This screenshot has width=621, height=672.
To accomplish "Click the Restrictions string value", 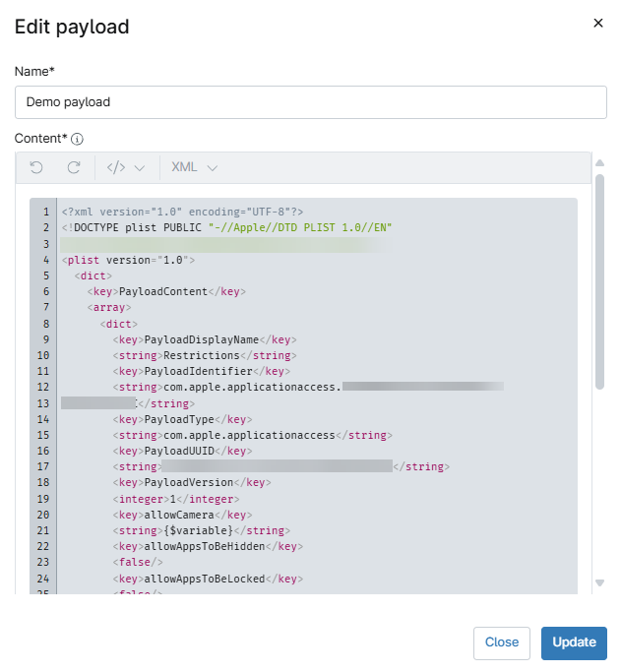I will (x=201, y=355).
